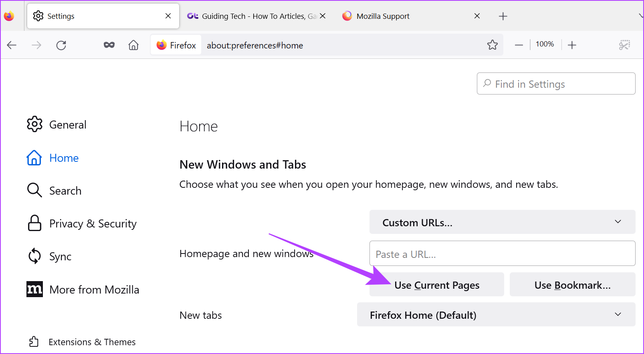
Task: Open the Privacy & Security settings section
Action: pos(93,223)
